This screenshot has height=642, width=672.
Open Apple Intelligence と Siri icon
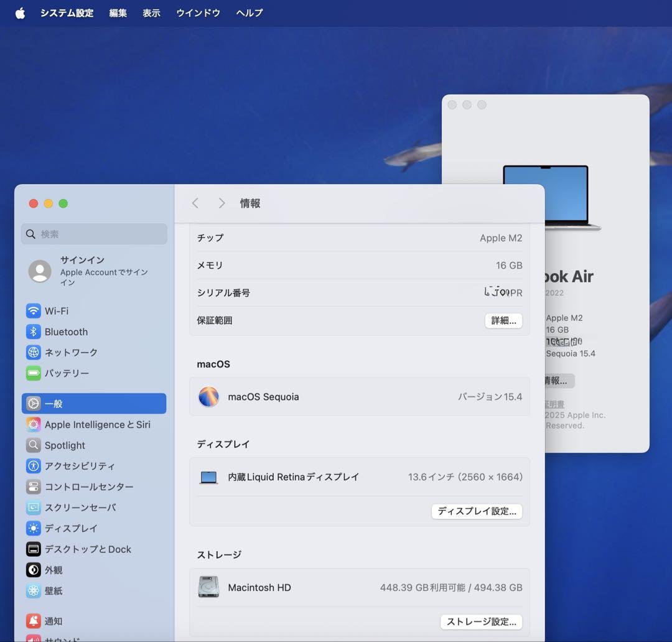pyautogui.click(x=34, y=424)
